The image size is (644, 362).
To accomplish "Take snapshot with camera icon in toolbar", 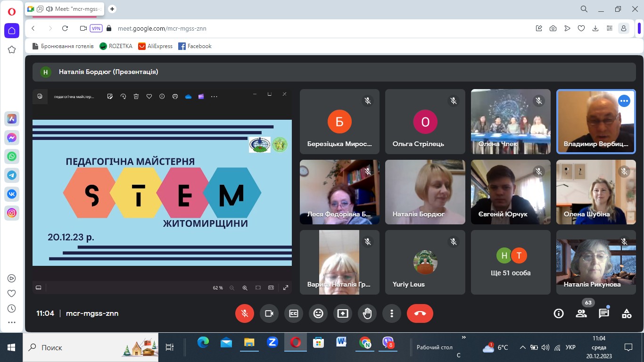I will (x=553, y=28).
